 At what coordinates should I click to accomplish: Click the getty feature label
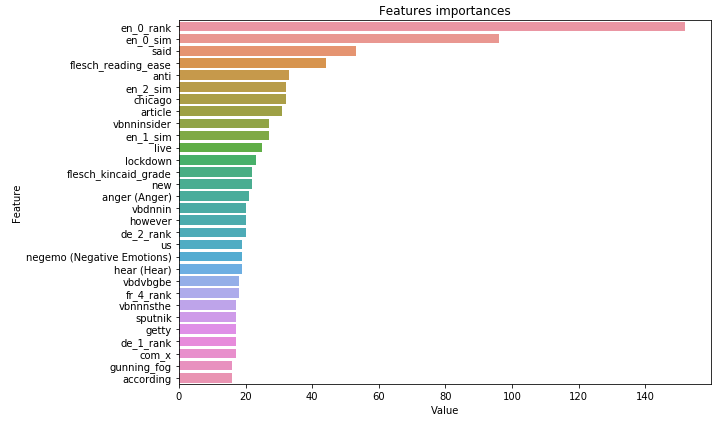[x=158, y=331]
